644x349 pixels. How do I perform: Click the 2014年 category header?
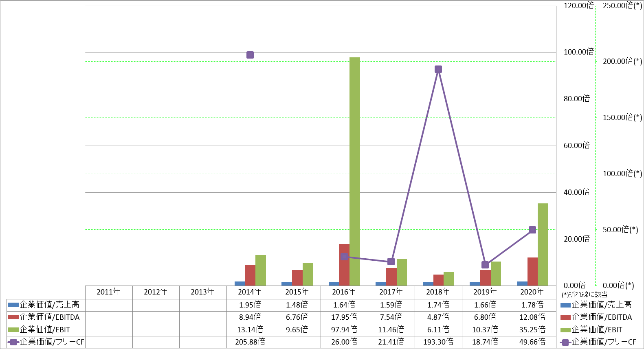(x=250, y=292)
